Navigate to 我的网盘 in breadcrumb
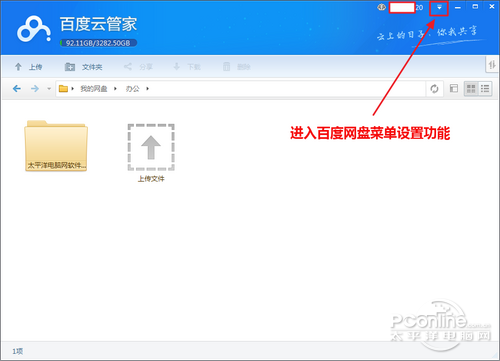Image resolution: width=500 pixels, height=361 pixels. [94, 89]
